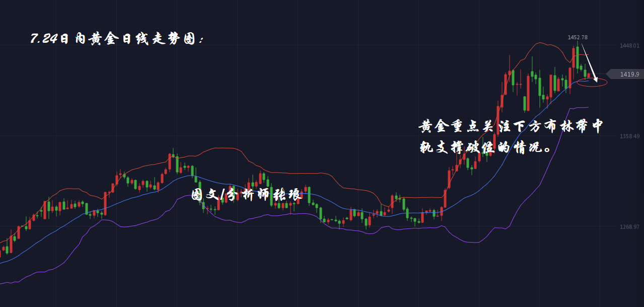The height and width of the screenshot is (307, 644).
Task: Click the current price tag 1419.9
Action: pyautogui.click(x=626, y=74)
